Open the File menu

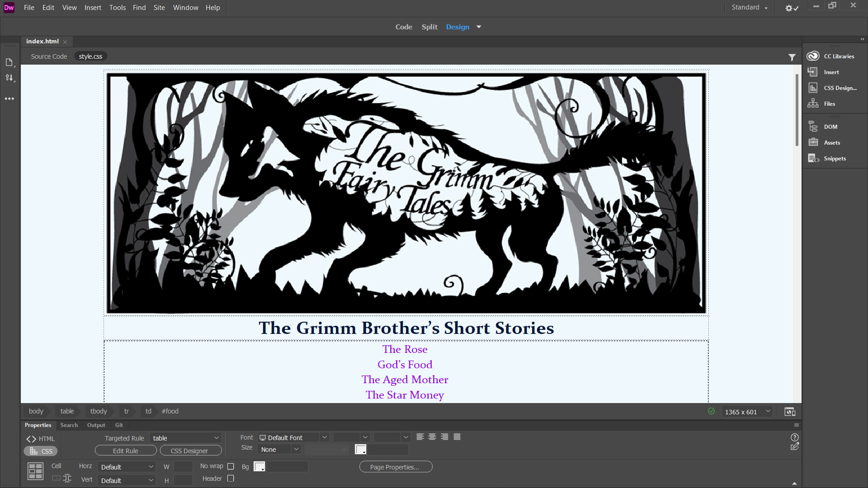point(29,8)
